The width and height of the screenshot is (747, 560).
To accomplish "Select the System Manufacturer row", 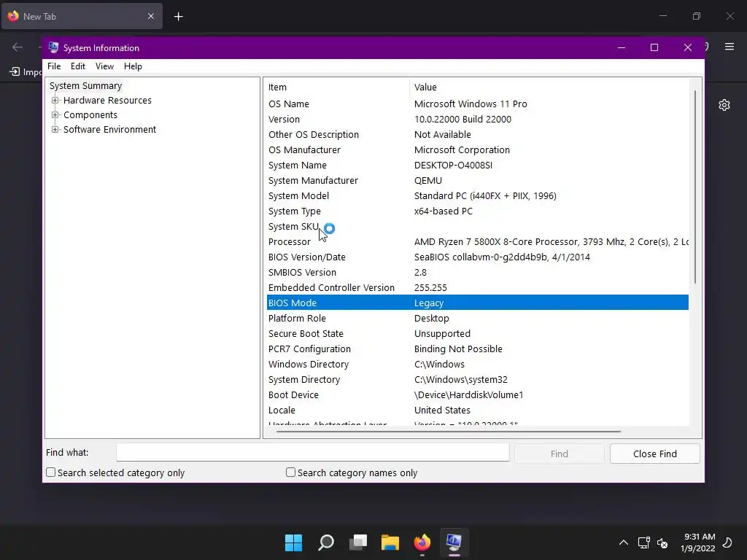I will pyautogui.click(x=477, y=181).
